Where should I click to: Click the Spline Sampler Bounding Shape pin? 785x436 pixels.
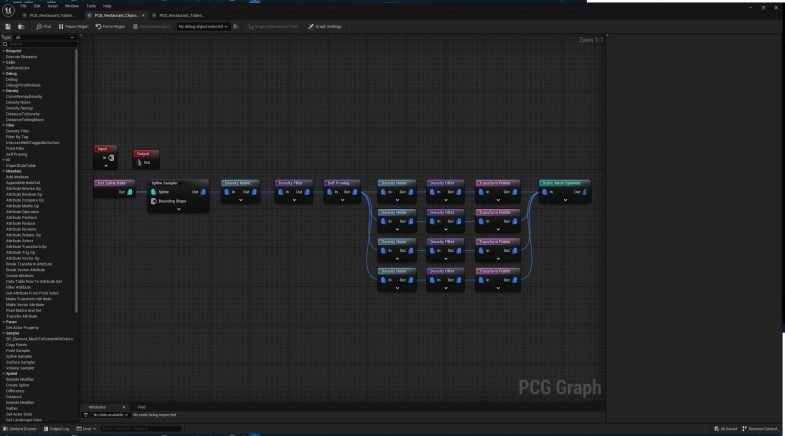click(x=154, y=201)
